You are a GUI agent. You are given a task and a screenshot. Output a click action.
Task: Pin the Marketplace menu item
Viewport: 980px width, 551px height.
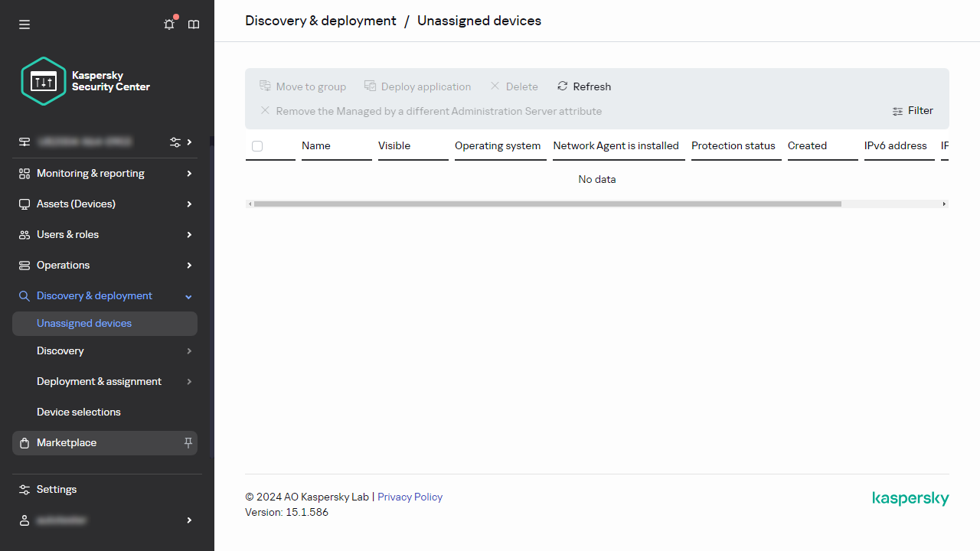[x=188, y=442]
